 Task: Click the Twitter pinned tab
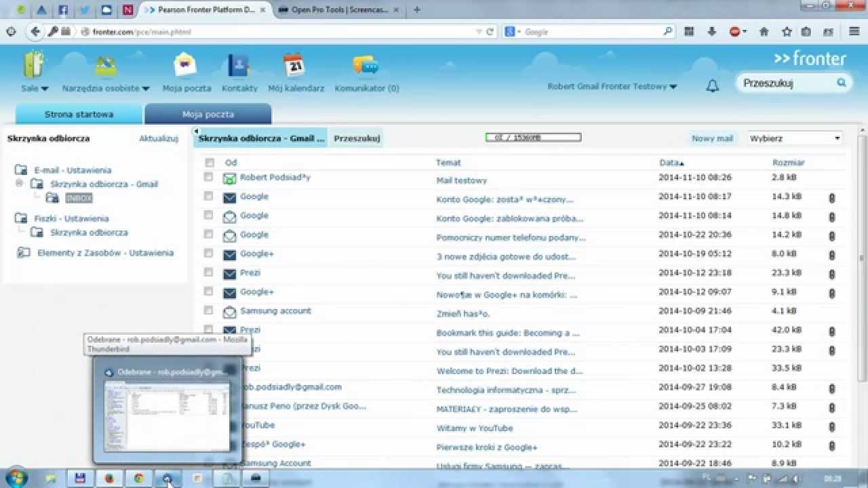click(x=85, y=10)
